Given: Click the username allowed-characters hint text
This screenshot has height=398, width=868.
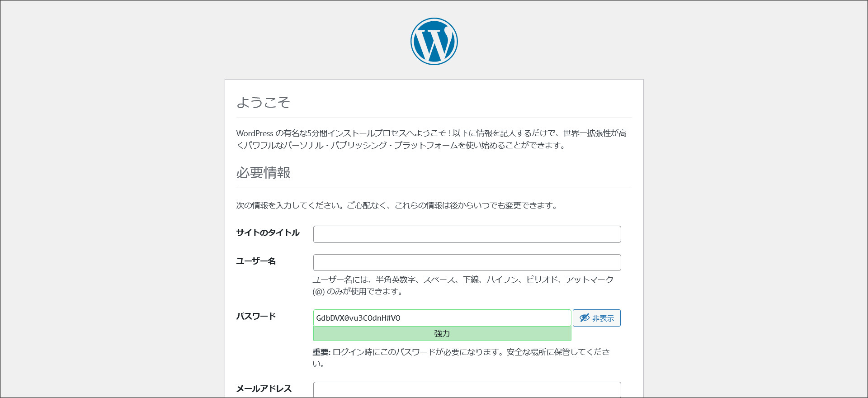Looking at the screenshot, I should point(462,285).
